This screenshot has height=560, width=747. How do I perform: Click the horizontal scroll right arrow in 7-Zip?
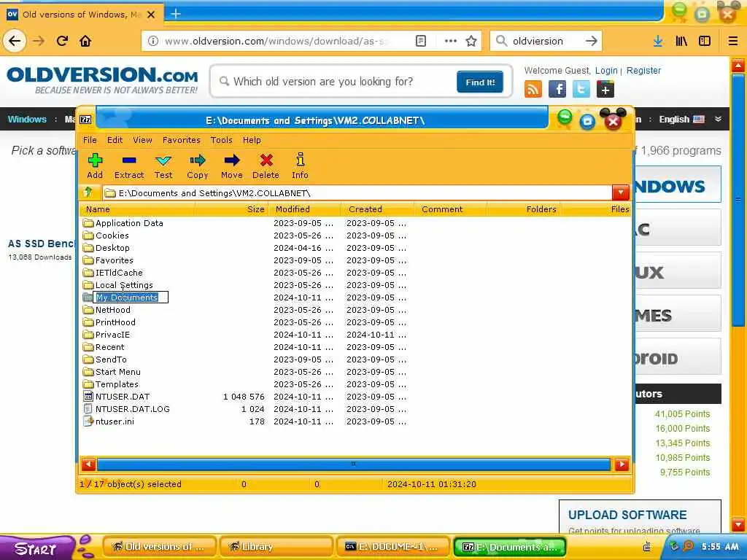pos(622,464)
